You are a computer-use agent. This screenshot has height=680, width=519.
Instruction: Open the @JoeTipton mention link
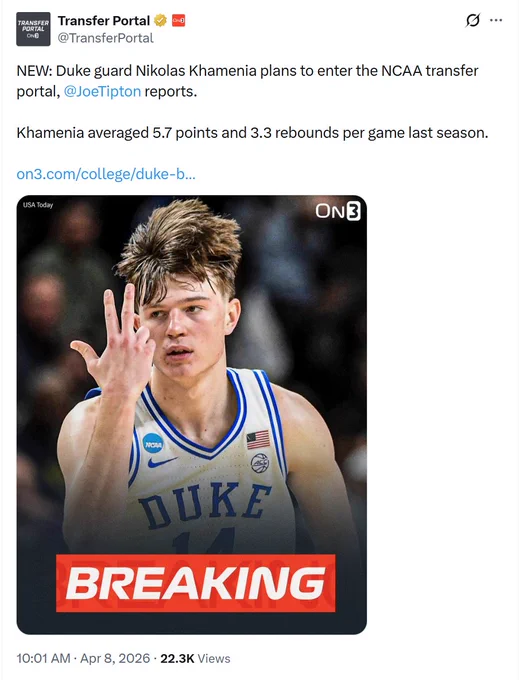click(102, 92)
